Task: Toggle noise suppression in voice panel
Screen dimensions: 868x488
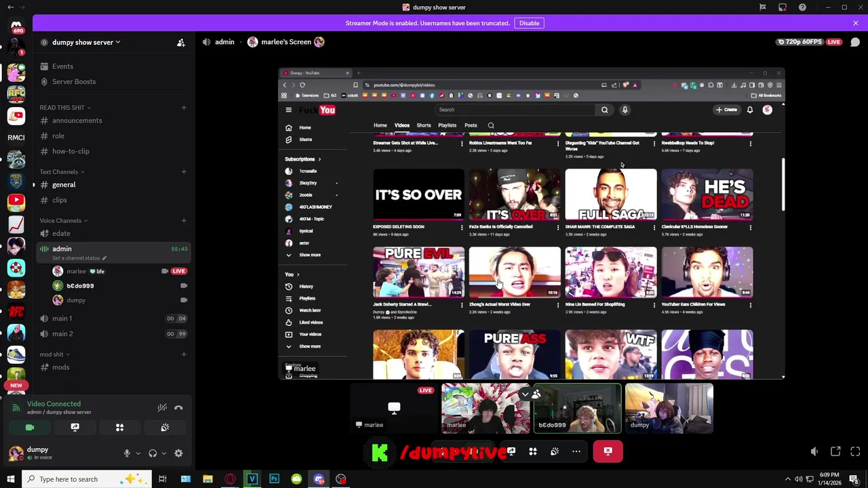Action: 162,407
